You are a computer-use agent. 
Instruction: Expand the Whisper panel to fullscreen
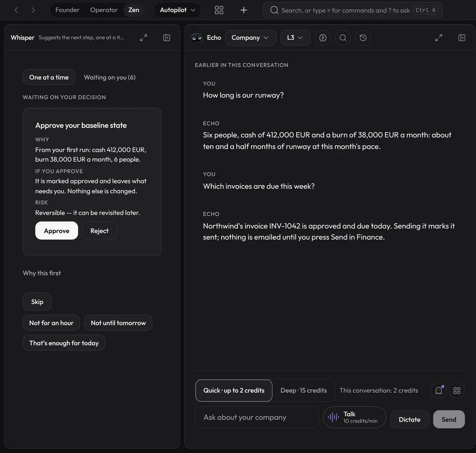(x=144, y=38)
